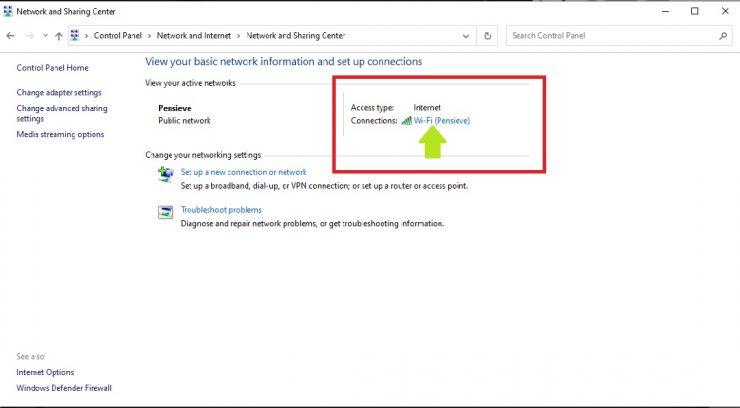This screenshot has width=740, height=408.
Task: Refresh the Network and Sharing Center page
Action: [488, 36]
